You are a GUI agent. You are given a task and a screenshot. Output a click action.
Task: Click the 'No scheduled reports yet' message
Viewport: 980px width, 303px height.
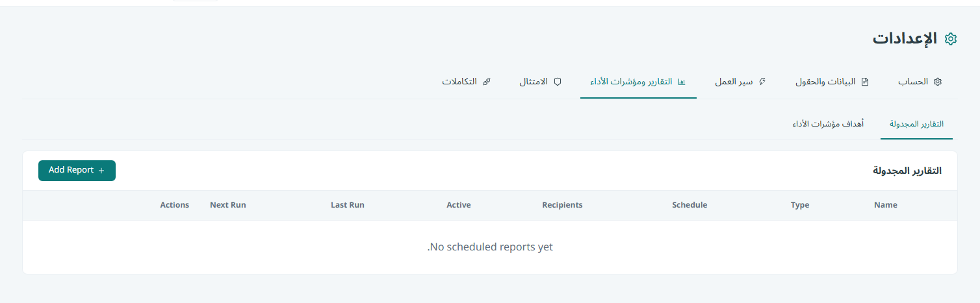[x=490, y=247]
